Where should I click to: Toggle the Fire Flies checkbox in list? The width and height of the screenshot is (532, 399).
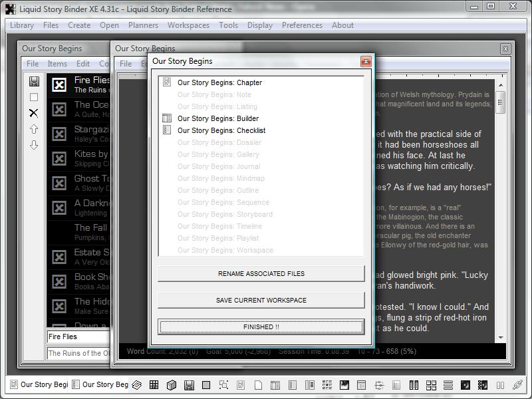point(59,84)
